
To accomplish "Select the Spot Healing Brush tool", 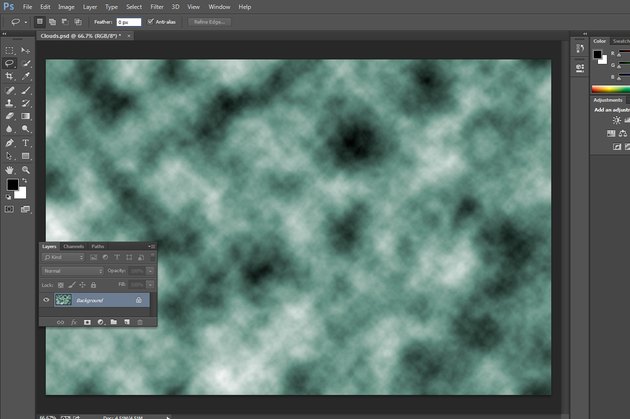I will [9, 90].
